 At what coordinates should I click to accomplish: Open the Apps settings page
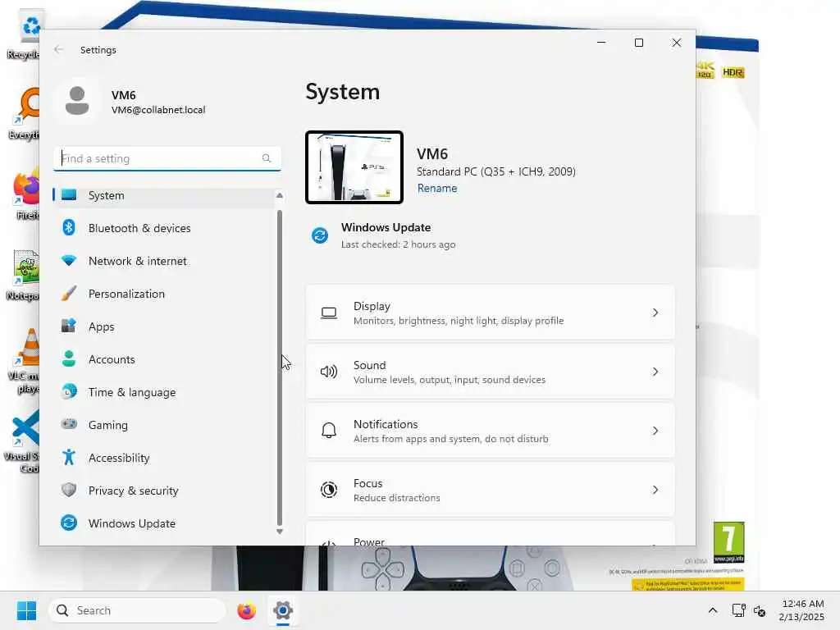[x=163, y=326]
